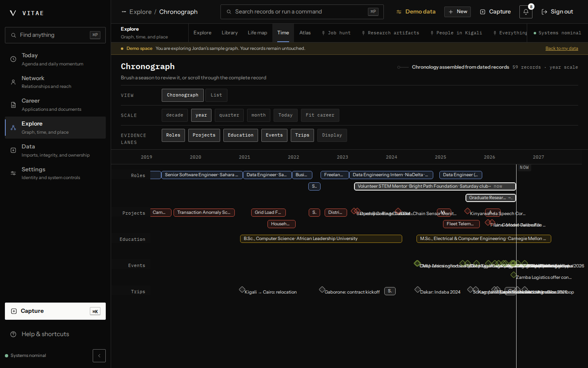Set scale to month
588x368 pixels.
(x=258, y=115)
